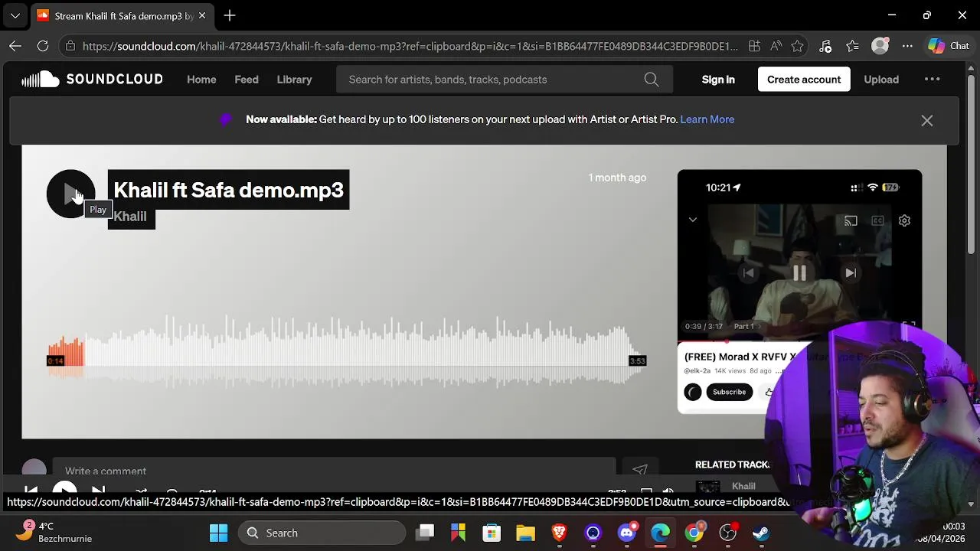Viewport: 980px width, 551px height.
Task: Open the split screen icon in address bar
Action: 754,46
